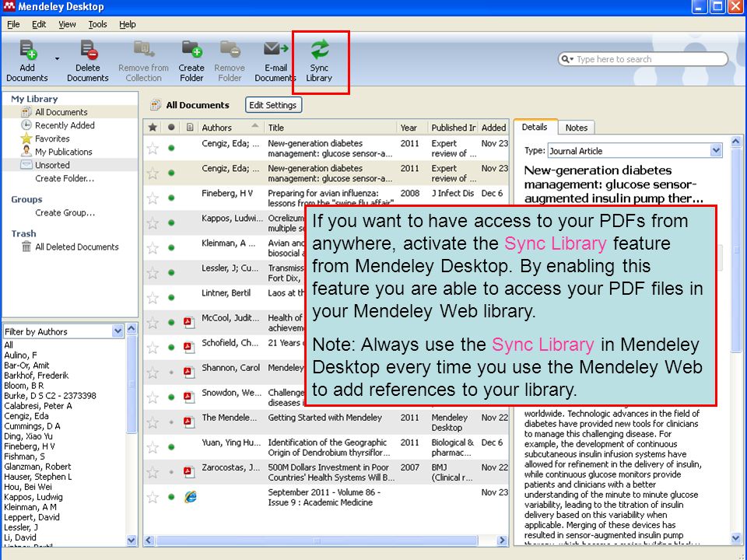Image resolution: width=747 pixels, height=560 pixels.
Task: Open the PDF icon in the Zarocostas row
Action: [189, 472]
